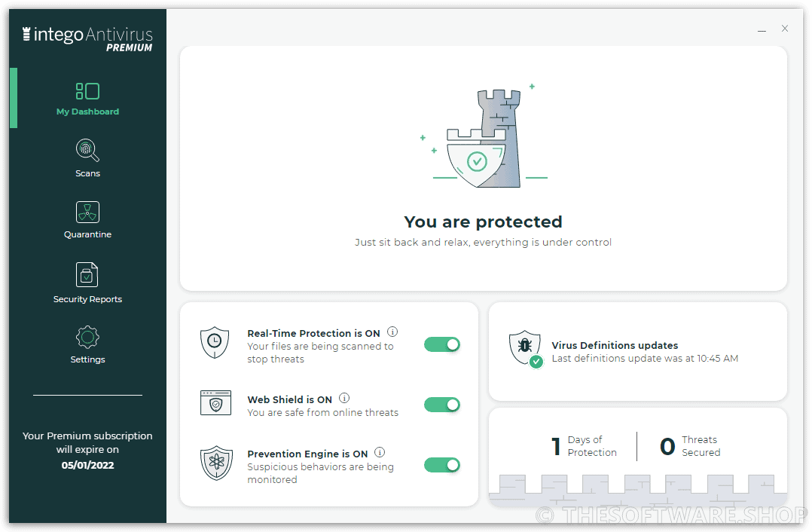Click the Real-Time Protection shield clock icon
812x532 pixels.
click(215, 342)
